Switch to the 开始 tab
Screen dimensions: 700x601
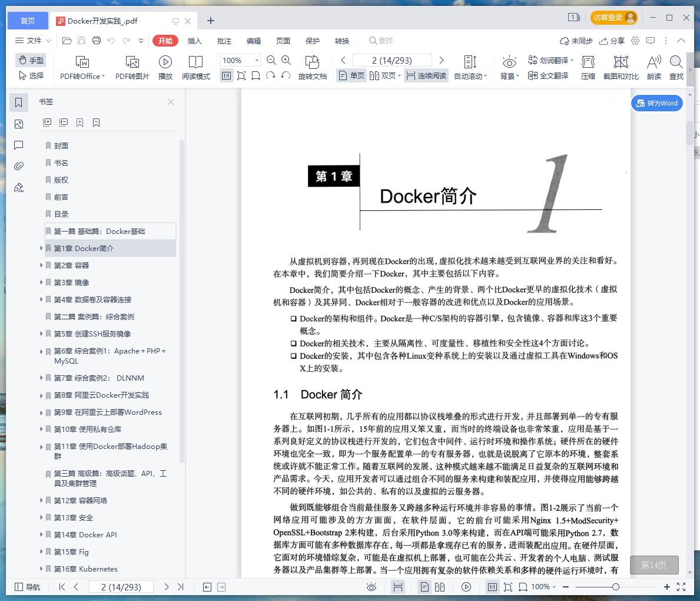point(165,41)
